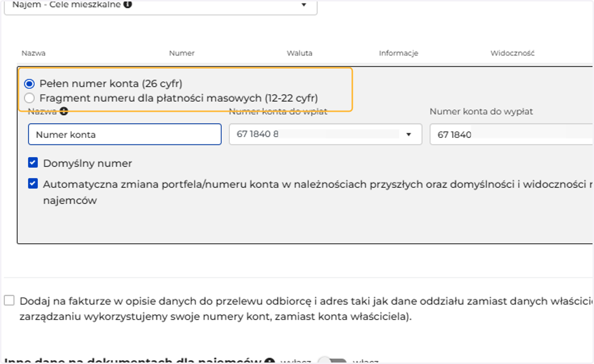Click the 'Widoczność' column header

(x=512, y=53)
